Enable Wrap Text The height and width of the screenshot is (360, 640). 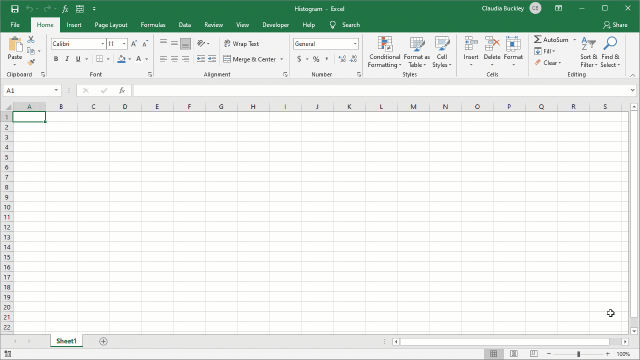[x=241, y=43]
